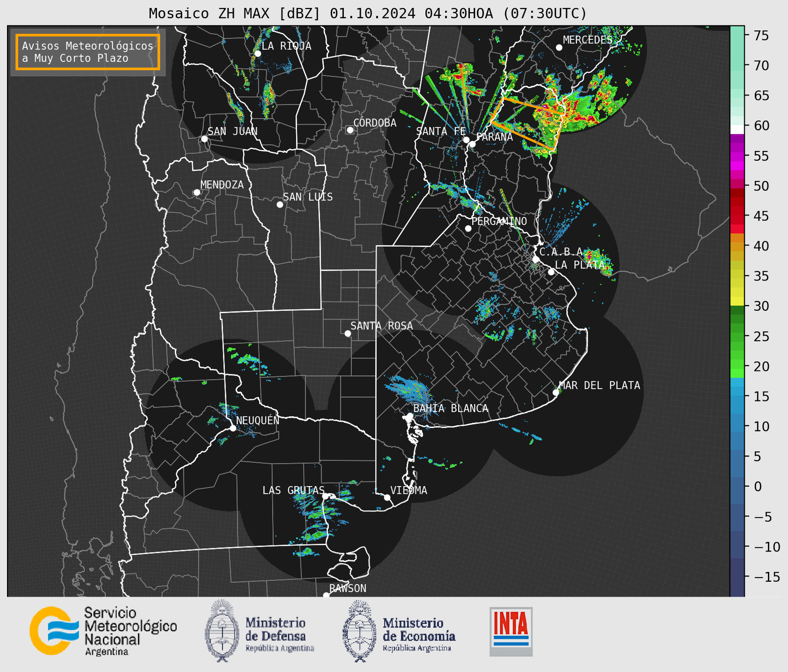Click the MERCEDES city marker
This screenshot has width=788, height=672.
click(559, 48)
